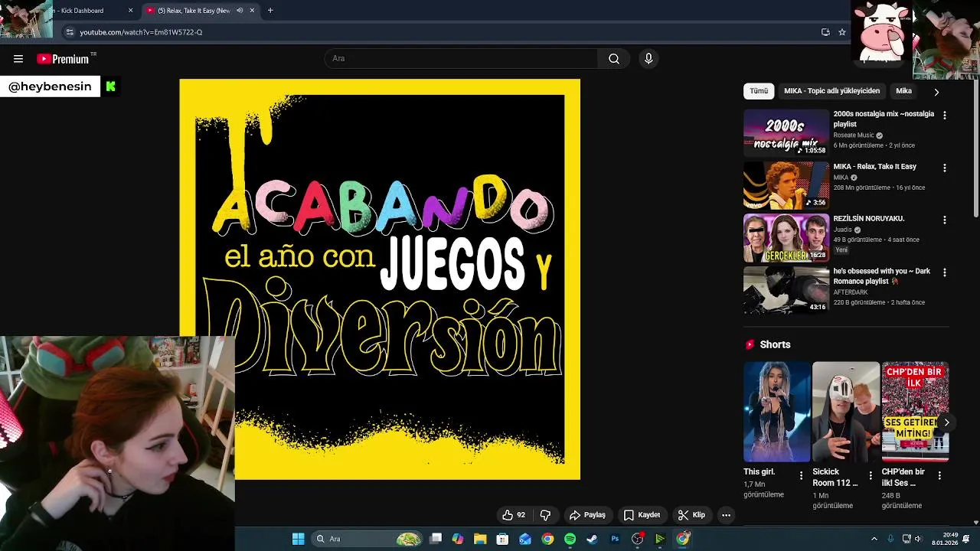Viewport: 980px width, 551px height.
Task: Show hidden system tray icons
Action: tap(874, 539)
